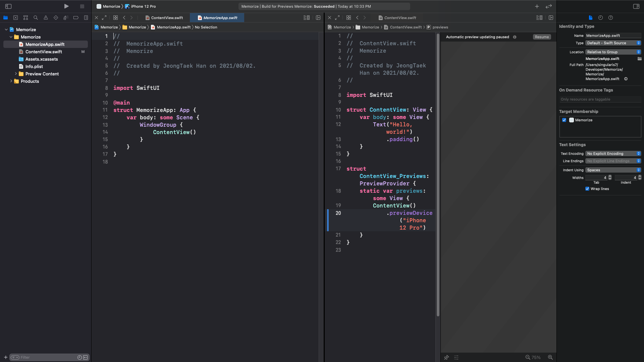Show the Source Control navigator
644x362 pixels.
tap(15, 18)
